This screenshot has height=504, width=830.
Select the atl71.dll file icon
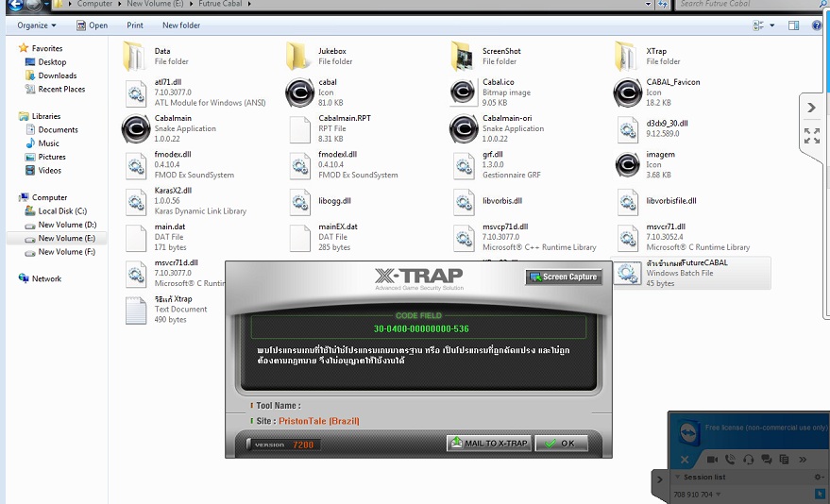click(x=136, y=93)
